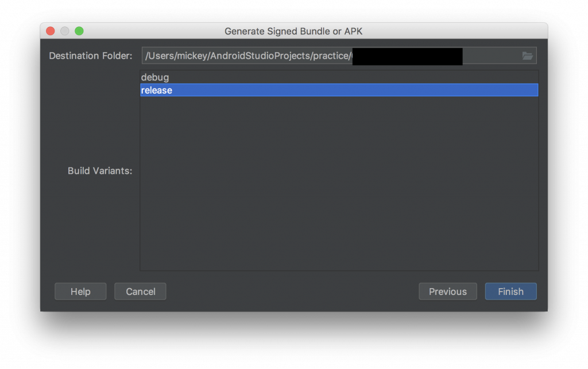Viewport: 588px width, 369px height.
Task: Click the blacked-out portion of the path
Action: (x=407, y=56)
